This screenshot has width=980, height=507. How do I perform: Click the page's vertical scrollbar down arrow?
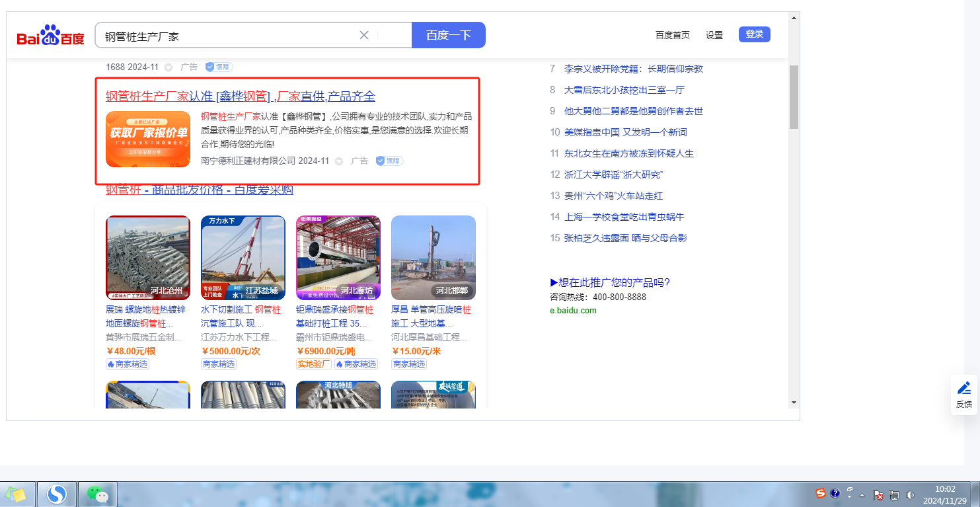(794, 402)
